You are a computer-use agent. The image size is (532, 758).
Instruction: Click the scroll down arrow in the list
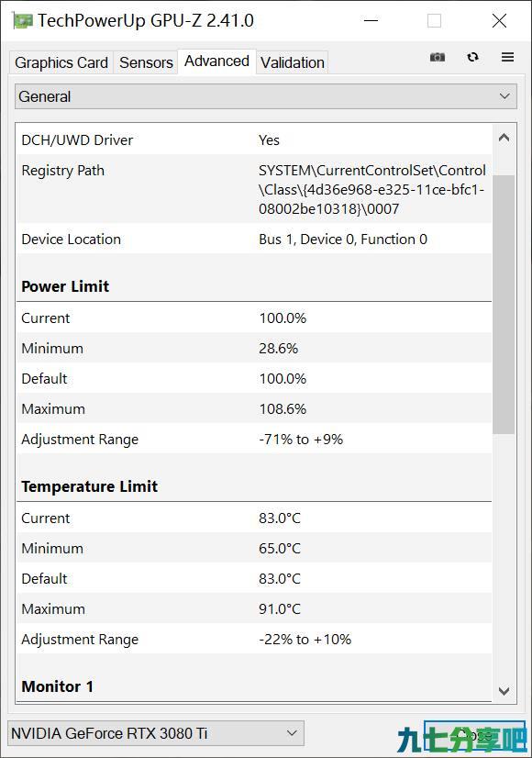(x=504, y=691)
